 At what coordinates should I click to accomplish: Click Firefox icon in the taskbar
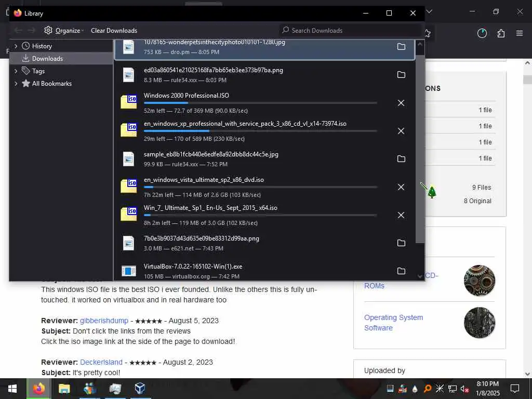tap(38, 389)
